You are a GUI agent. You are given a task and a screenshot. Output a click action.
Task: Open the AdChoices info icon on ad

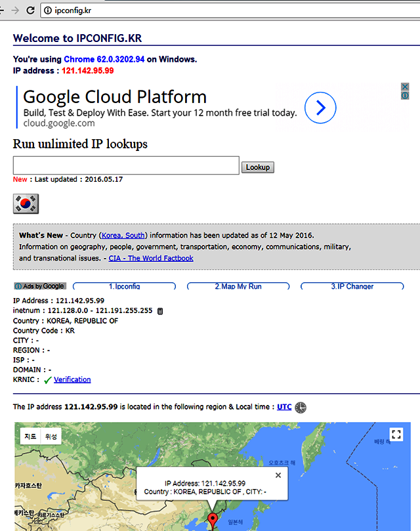click(405, 95)
